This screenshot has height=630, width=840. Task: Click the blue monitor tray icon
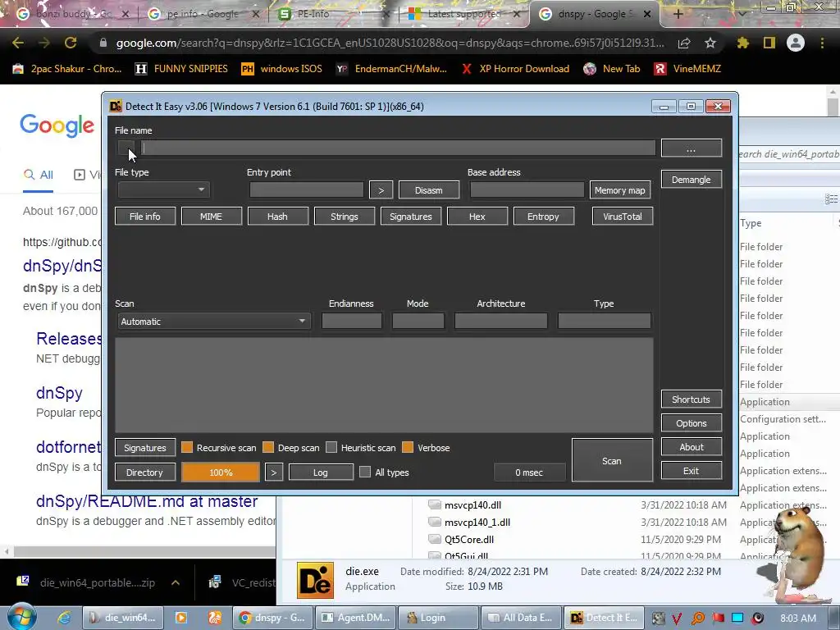[737, 619]
